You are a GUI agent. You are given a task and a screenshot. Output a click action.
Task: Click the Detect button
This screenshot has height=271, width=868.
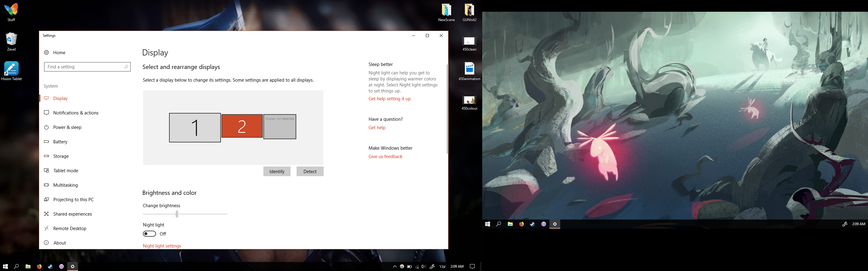point(310,171)
